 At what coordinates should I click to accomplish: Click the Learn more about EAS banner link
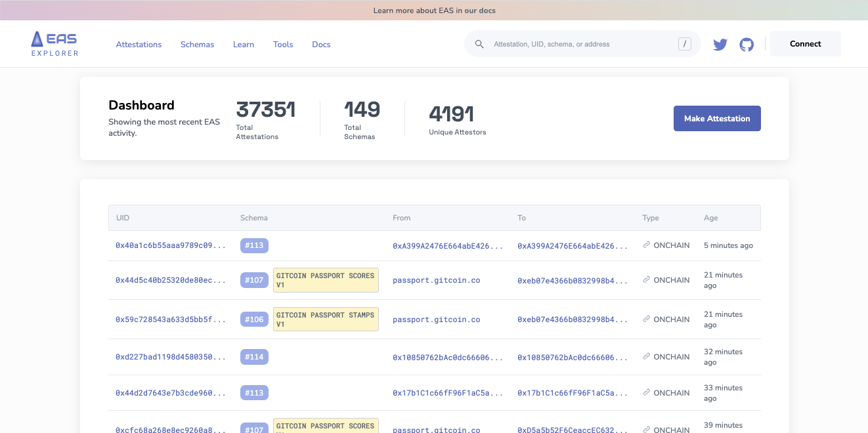434,10
